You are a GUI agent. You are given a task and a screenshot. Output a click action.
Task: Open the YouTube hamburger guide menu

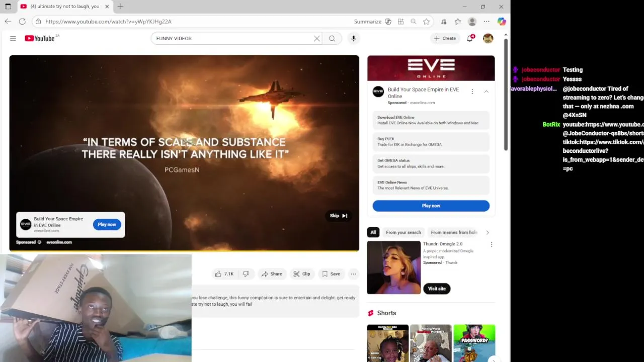coord(13,38)
